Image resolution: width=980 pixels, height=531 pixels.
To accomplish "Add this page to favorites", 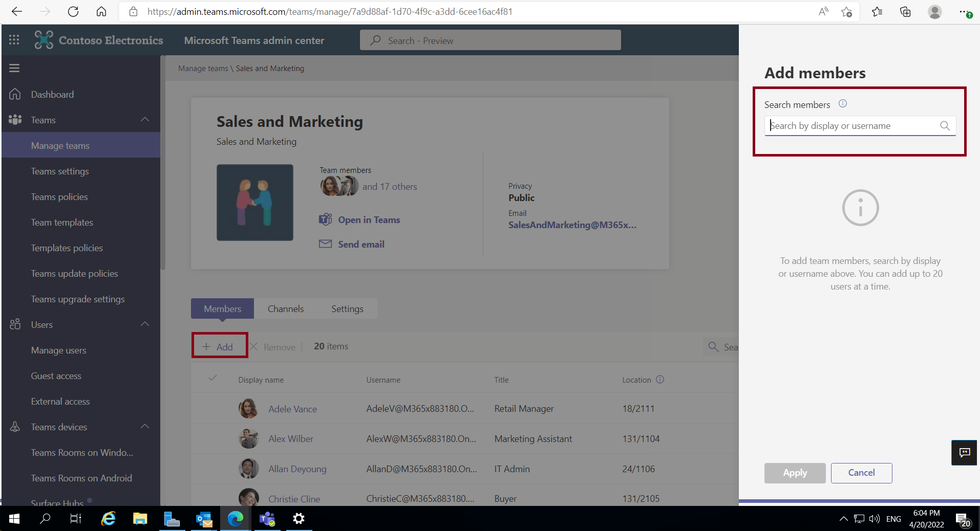I will 847,12.
